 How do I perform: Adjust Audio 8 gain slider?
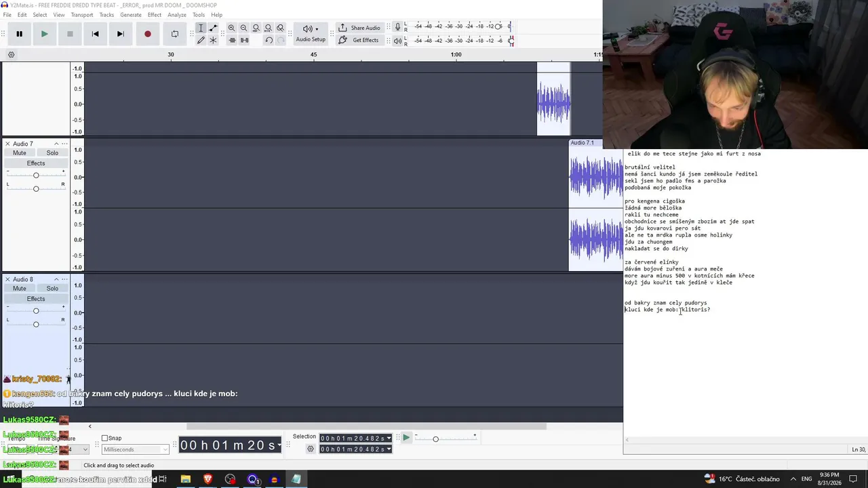(36, 311)
